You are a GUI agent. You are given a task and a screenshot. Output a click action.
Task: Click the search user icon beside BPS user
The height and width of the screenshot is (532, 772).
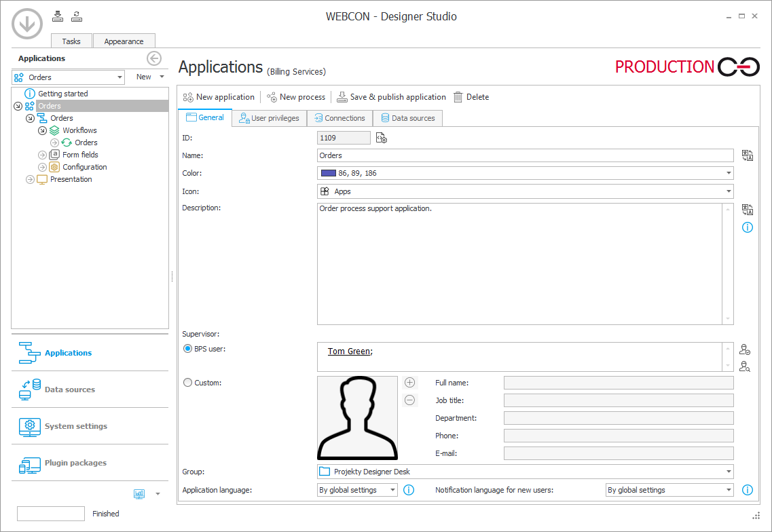click(745, 366)
